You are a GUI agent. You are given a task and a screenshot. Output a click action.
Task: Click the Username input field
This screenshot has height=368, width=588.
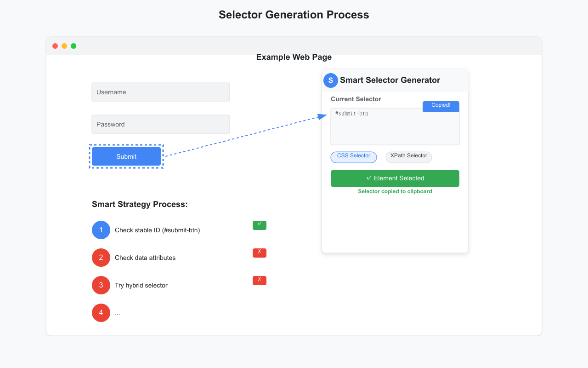point(161,92)
